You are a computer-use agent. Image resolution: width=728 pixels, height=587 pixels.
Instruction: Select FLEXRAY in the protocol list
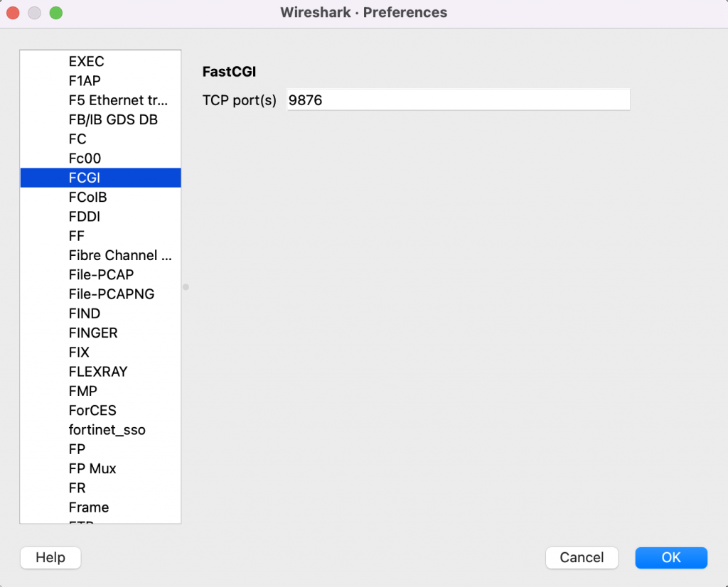tap(101, 372)
